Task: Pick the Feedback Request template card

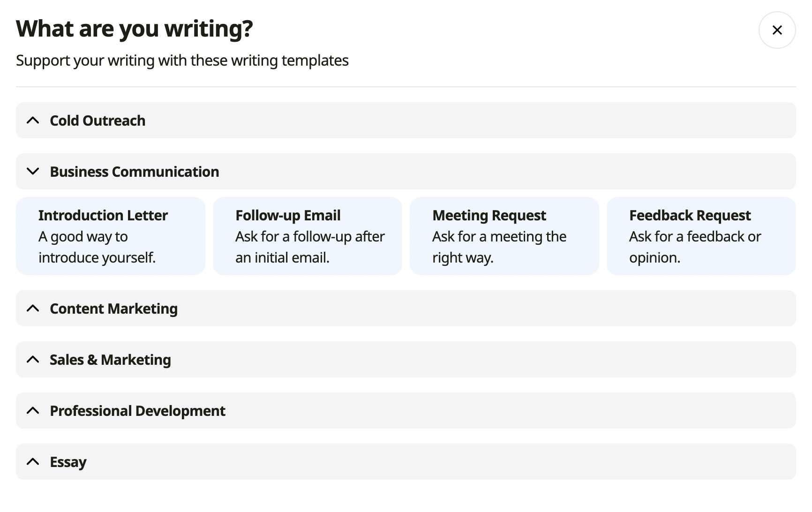Action: coord(701,236)
